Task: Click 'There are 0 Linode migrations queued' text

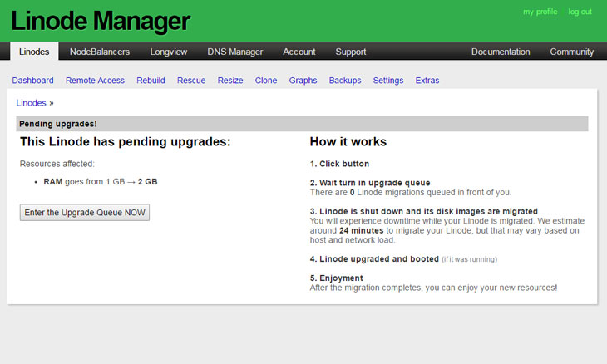Action: [x=411, y=192]
